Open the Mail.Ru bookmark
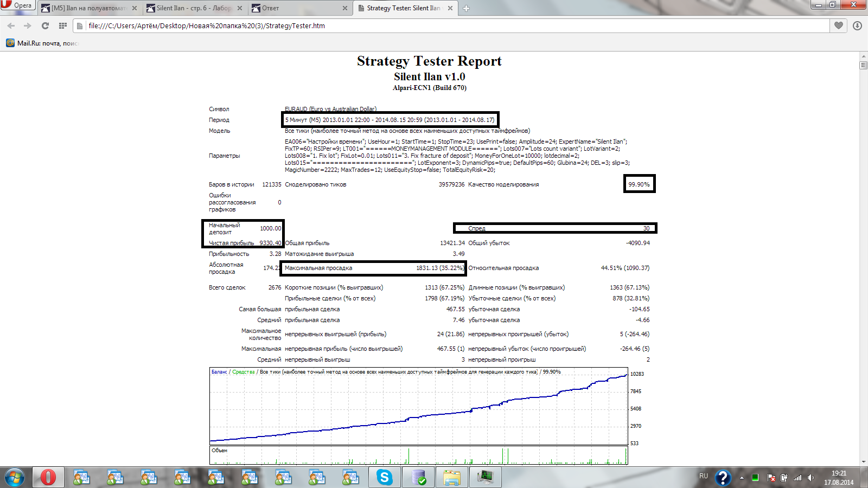This screenshot has width=868, height=488. 42,43
